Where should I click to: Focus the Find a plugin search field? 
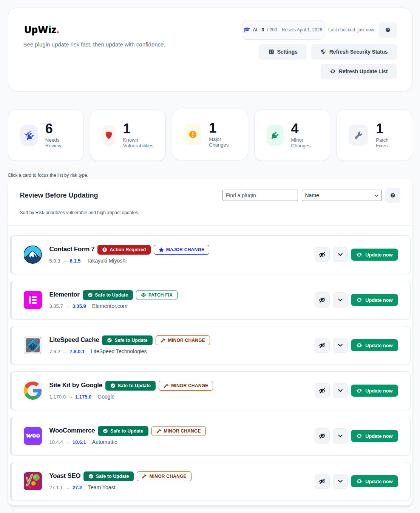pyautogui.click(x=260, y=195)
